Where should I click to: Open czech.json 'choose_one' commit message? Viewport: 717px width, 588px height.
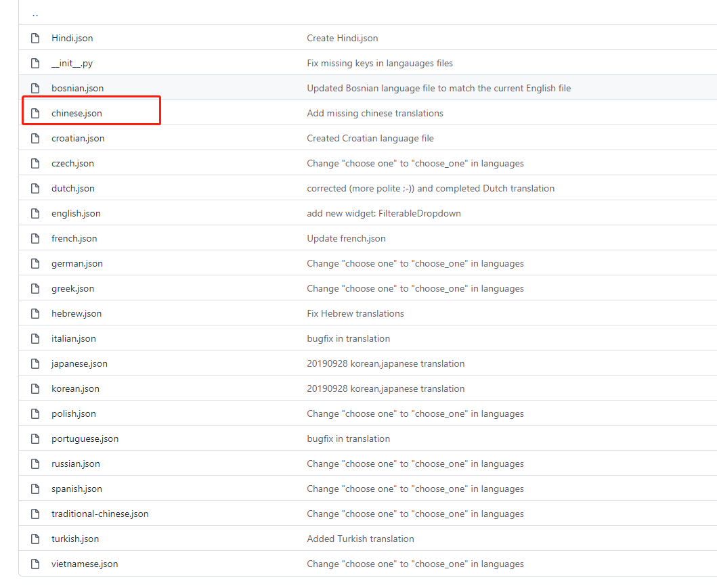point(415,164)
